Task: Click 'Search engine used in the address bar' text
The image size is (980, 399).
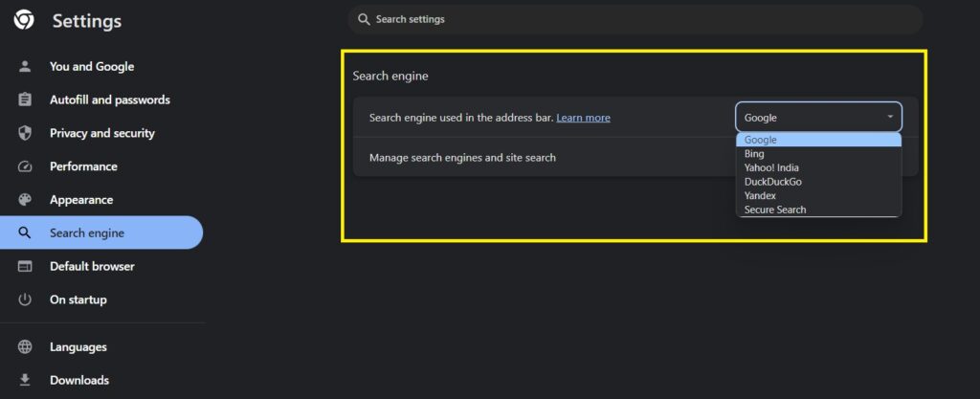Action: point(461,118)
